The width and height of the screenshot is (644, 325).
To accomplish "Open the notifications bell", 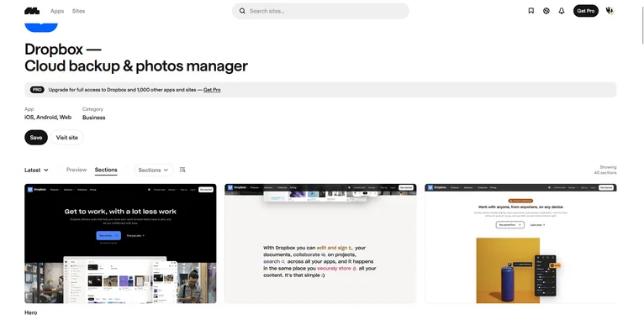I will 562,11.
